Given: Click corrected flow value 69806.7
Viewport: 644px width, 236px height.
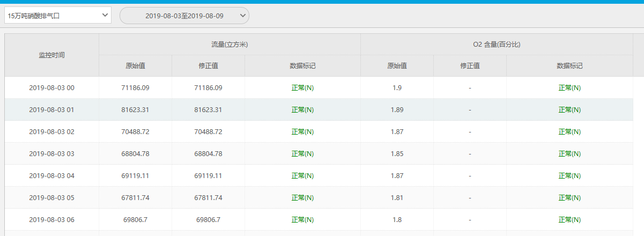Looking at the screenshot, I should (208, 219).
